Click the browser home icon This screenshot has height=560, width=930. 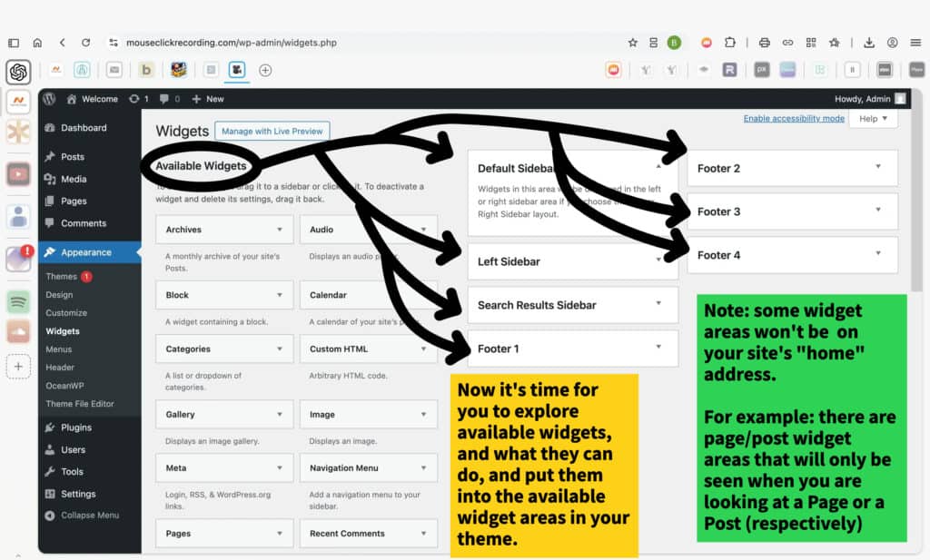(37, 43)
